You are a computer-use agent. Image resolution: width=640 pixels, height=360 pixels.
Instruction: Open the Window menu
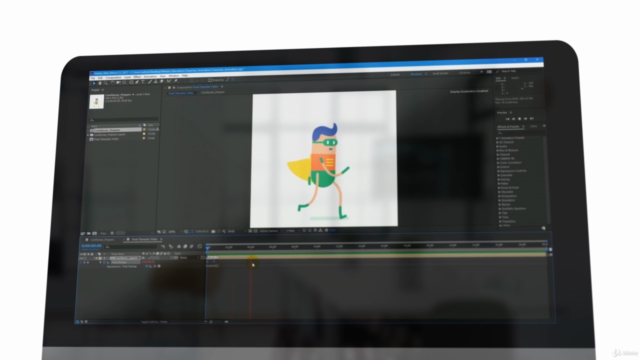[174, 76]
